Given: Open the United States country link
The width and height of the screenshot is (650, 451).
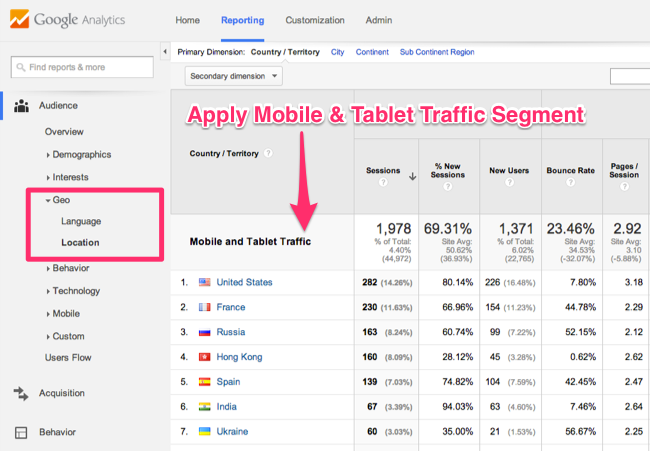Looking at the screenshot, I should click(244, 282).
